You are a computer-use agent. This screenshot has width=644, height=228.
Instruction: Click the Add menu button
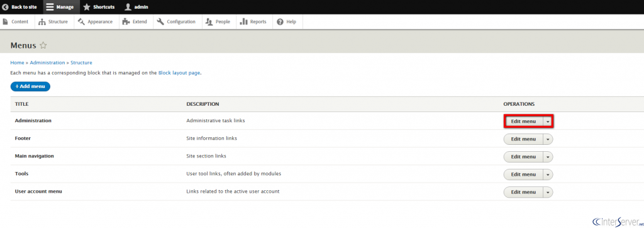point(30,86)
